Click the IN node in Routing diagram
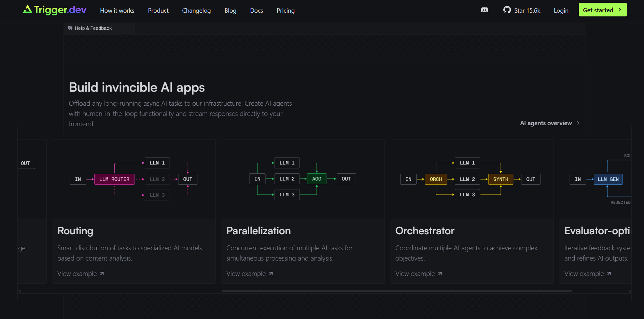 (78, 179)
